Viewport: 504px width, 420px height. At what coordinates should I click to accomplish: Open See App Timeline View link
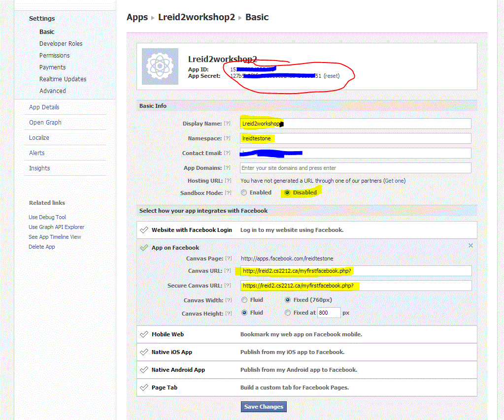coord(55,237)
